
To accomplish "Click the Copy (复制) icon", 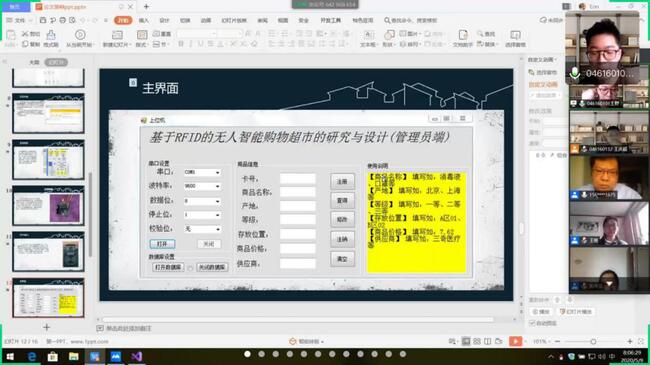I will [26, 44].
